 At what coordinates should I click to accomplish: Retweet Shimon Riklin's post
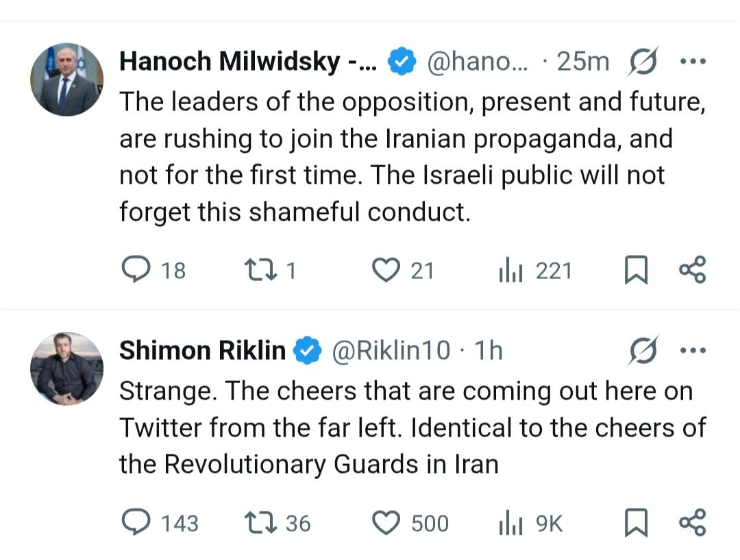click(259, 524)
